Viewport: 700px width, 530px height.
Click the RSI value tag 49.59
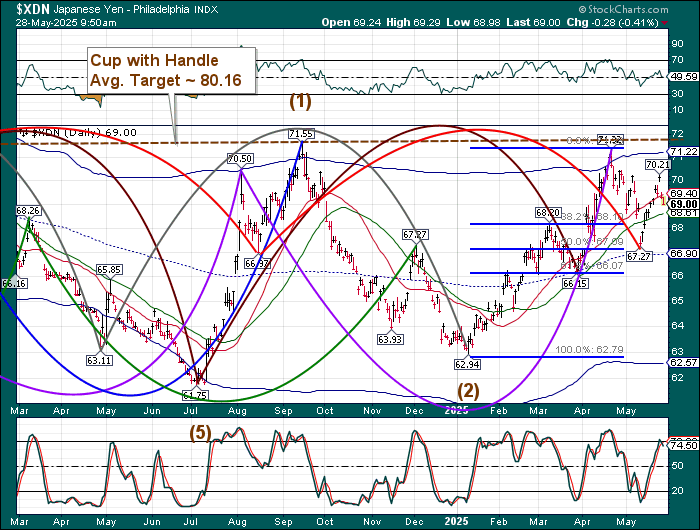[x=682, y=75]
